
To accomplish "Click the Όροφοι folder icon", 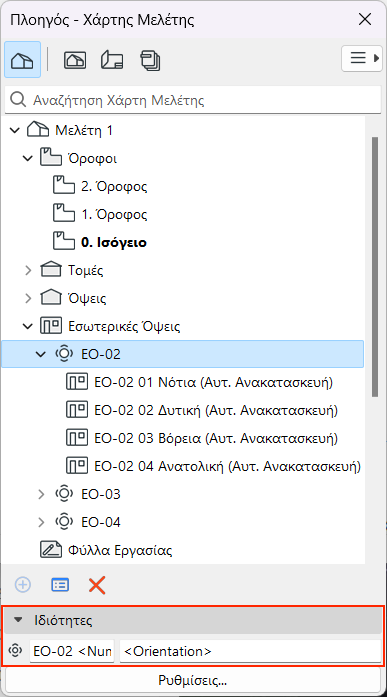I will click(x=50, y=158).
